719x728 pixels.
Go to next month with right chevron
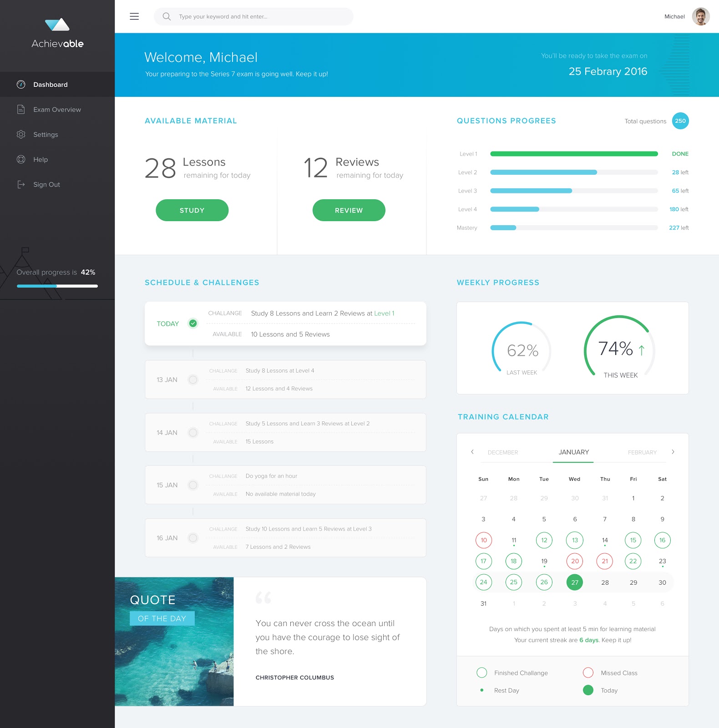point(673,452)
